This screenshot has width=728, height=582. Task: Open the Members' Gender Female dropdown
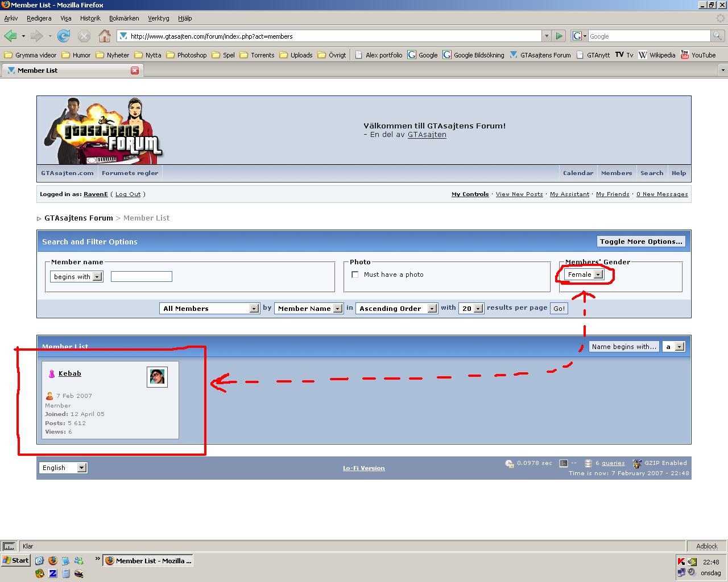[x=584, y=275]
